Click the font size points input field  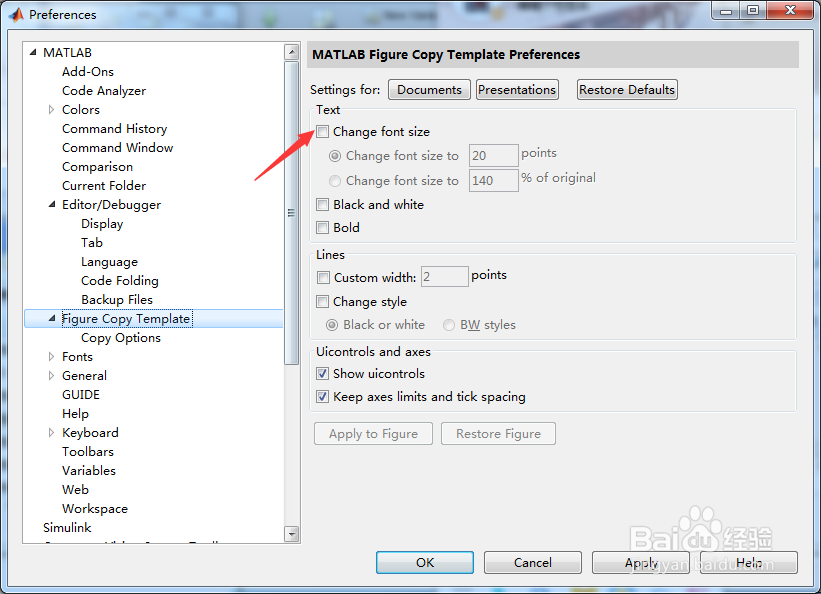(494, 156)
